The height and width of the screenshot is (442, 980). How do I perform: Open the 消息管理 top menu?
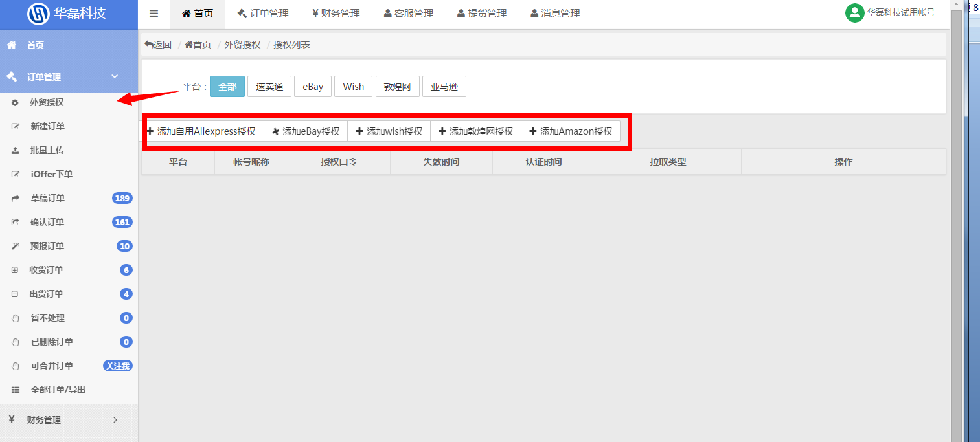(554, 14)
